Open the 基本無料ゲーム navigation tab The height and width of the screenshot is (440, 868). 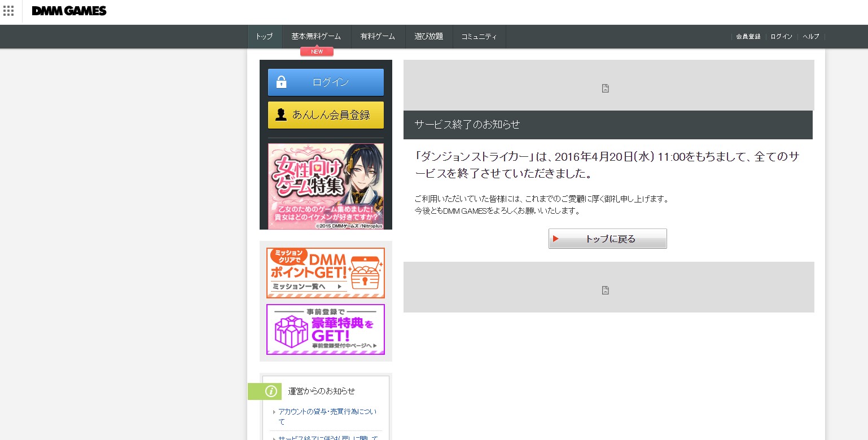tap(316, 37)
